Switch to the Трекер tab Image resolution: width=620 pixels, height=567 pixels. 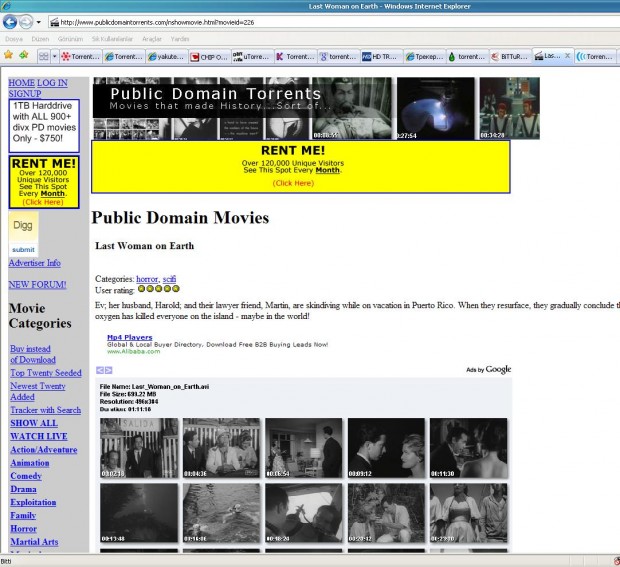[x=425, y=57]
